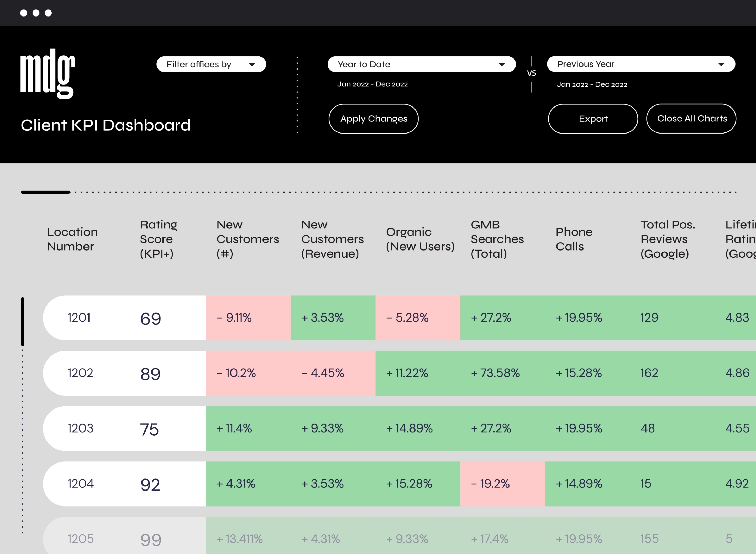Click the + 13.411% cell in row 1205
756x554 pixels.
click(x=248, y=536)
